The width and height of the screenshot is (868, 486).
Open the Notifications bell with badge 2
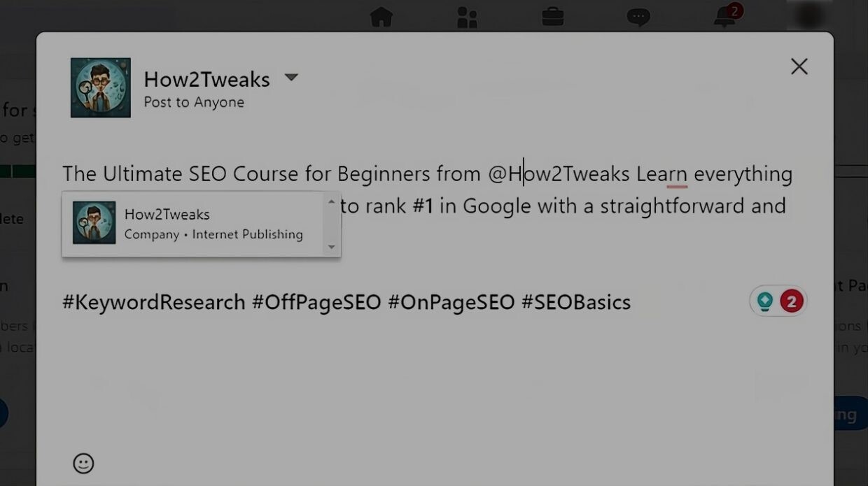coord(727,15)
